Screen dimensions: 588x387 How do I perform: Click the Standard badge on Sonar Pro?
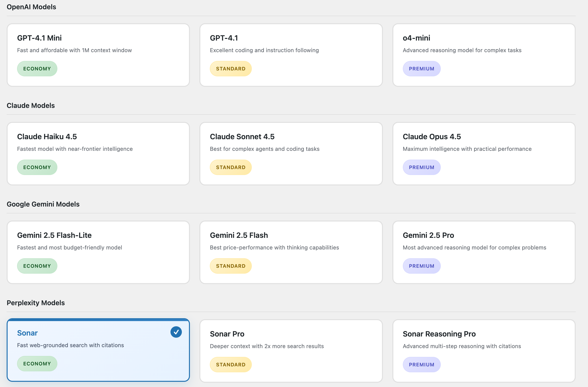click(x=230, y=364)
